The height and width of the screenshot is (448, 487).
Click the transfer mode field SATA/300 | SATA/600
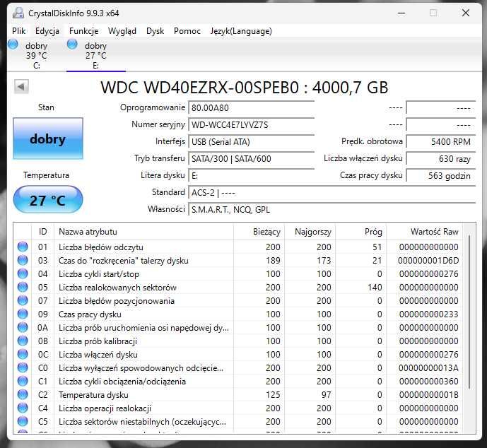tap(251, 159)
